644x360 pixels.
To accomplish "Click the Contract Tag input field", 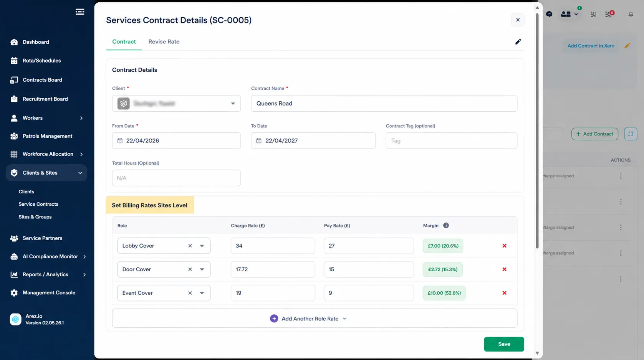I will point(451,140).
